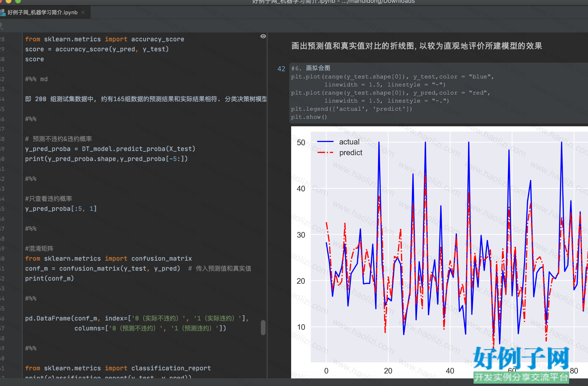Click x-axis tick label 20
The height and width of the screenshot is (386, 588).
(388, 371)
